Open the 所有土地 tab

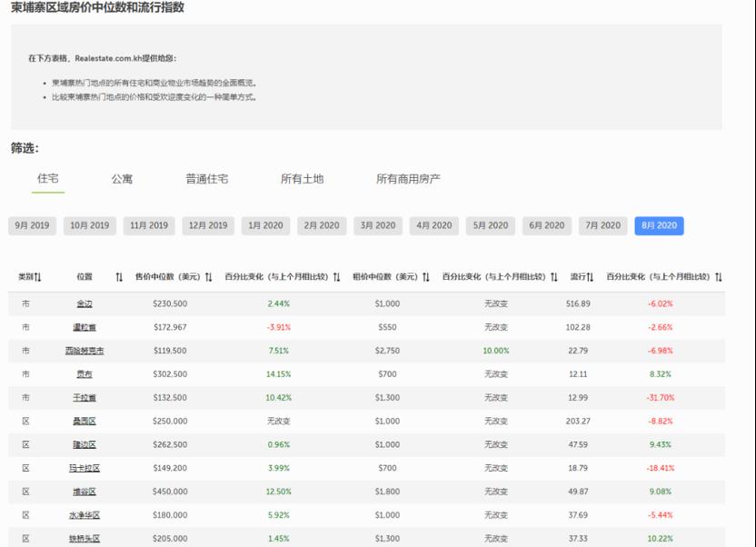302,179
